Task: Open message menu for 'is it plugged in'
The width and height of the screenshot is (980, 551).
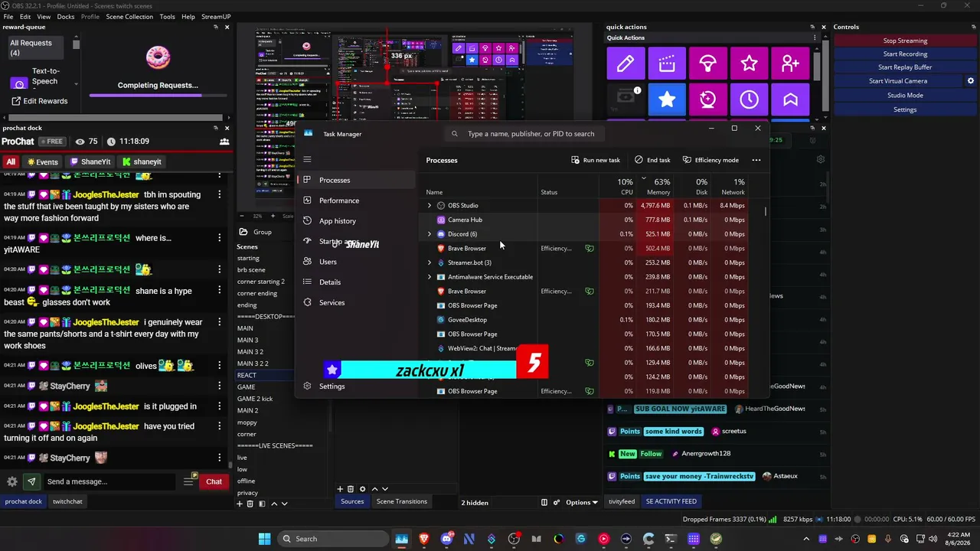Action: pyautogui.click(x=220, y=406)
